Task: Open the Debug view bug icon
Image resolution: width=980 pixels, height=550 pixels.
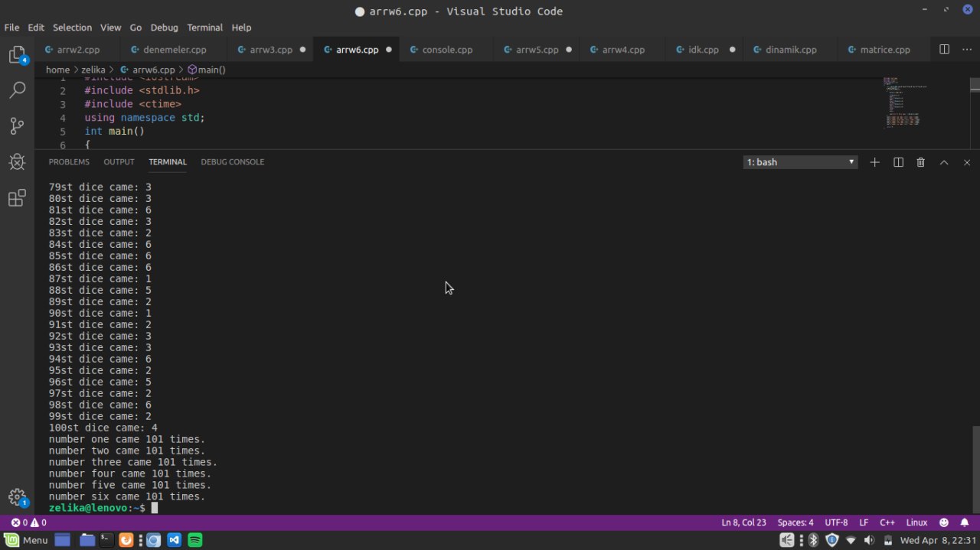Action: click(x=17, y=162)
